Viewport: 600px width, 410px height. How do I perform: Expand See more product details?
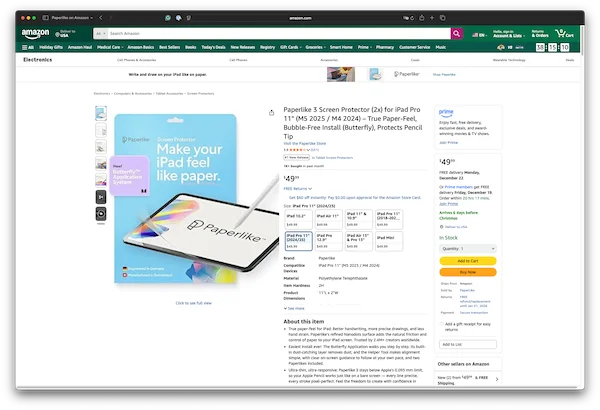pos(294,308)
